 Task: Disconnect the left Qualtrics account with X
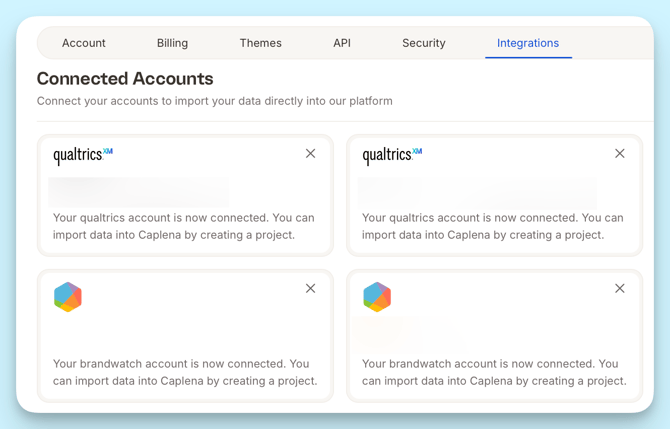click(x=311, y=153)
